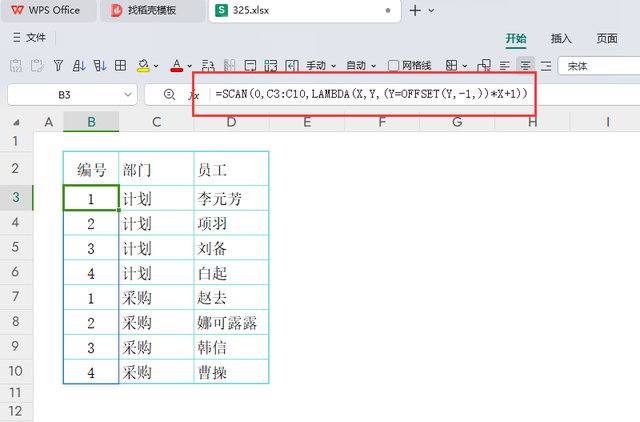Switch to the 插入 ribbon tab

pos(561,38)
